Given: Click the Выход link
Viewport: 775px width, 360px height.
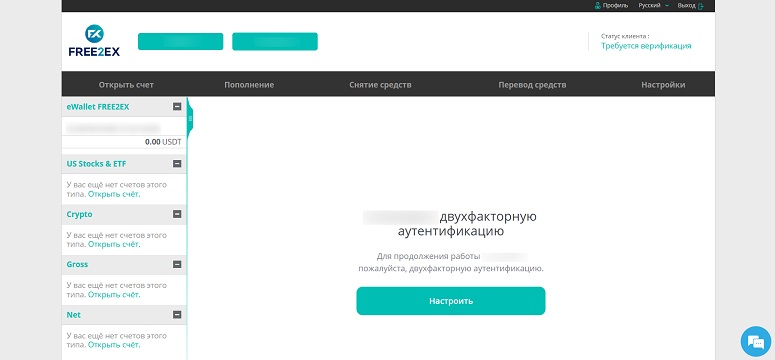Looking at the screenshot, I should (x=687, y=5).
